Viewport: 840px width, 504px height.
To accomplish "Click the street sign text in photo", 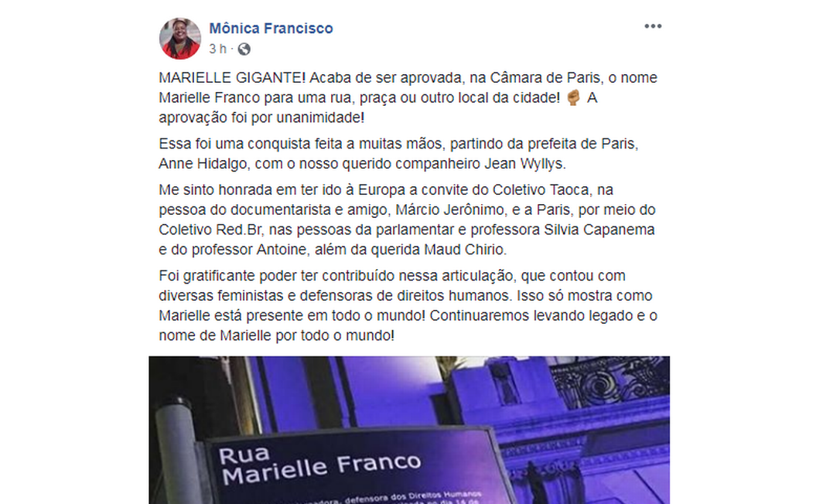I will point(320,465).
